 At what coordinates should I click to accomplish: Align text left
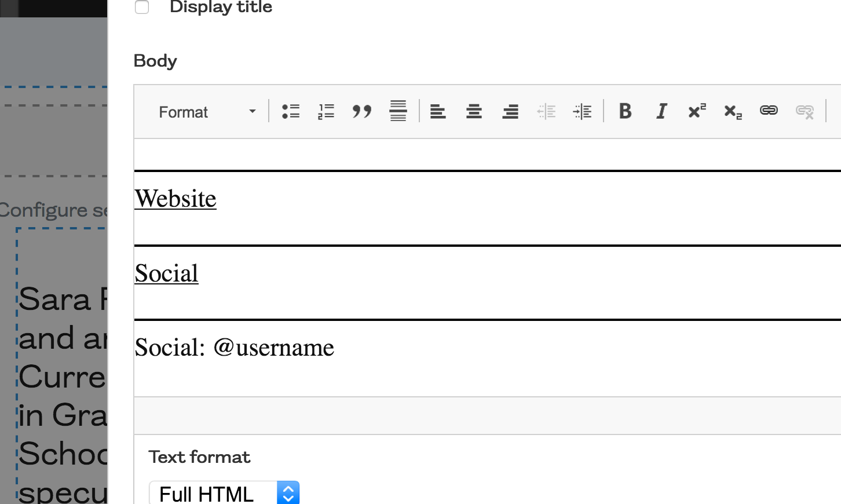pos(438,111)
